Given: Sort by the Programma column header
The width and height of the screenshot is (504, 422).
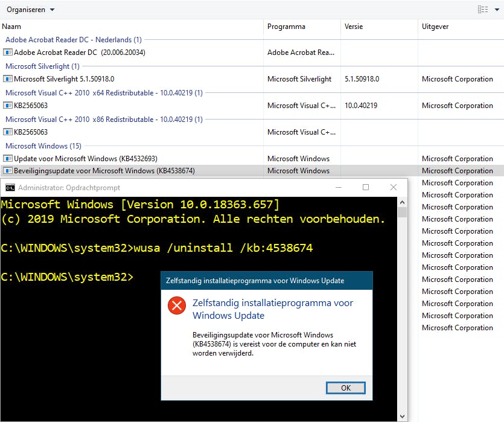Looking at the screenshot, I should [x=286, y=27].
